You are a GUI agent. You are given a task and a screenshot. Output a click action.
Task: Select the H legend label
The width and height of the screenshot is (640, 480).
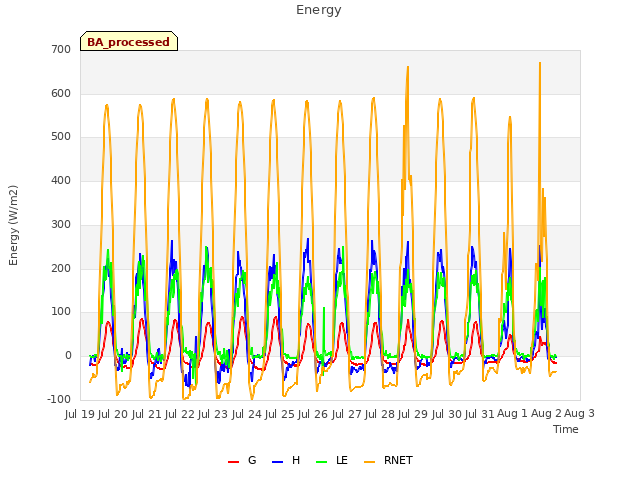point(296,460)
